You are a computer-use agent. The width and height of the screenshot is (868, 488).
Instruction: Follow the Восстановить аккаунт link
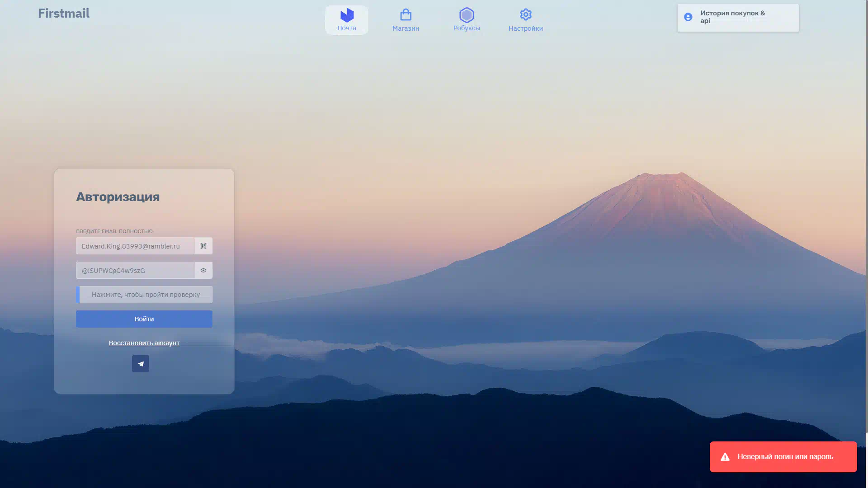[x=144, y=343]
